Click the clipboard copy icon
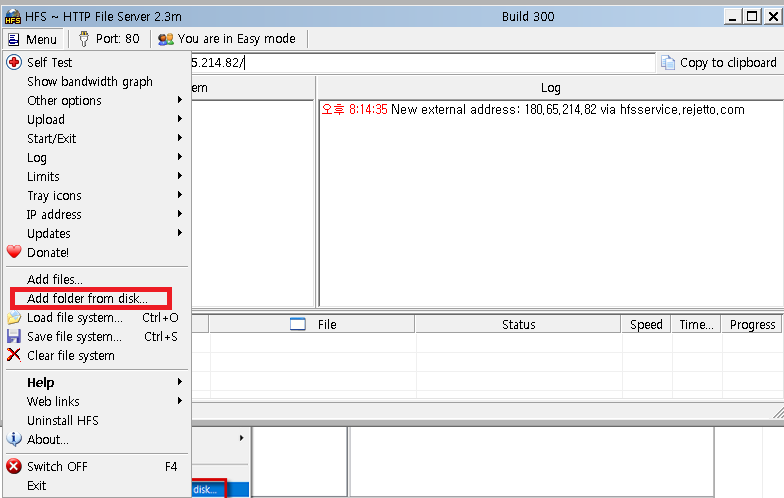This screenshot has width=784, height=498. pos(668,62)
